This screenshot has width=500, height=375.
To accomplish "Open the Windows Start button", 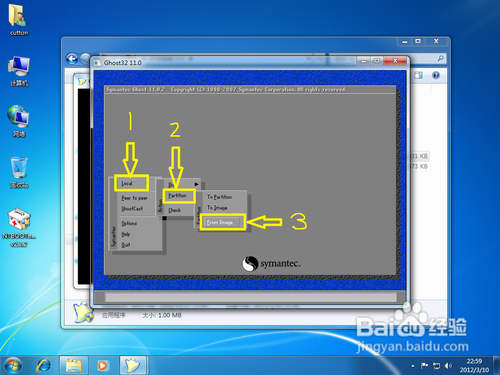I will point(13,366).
